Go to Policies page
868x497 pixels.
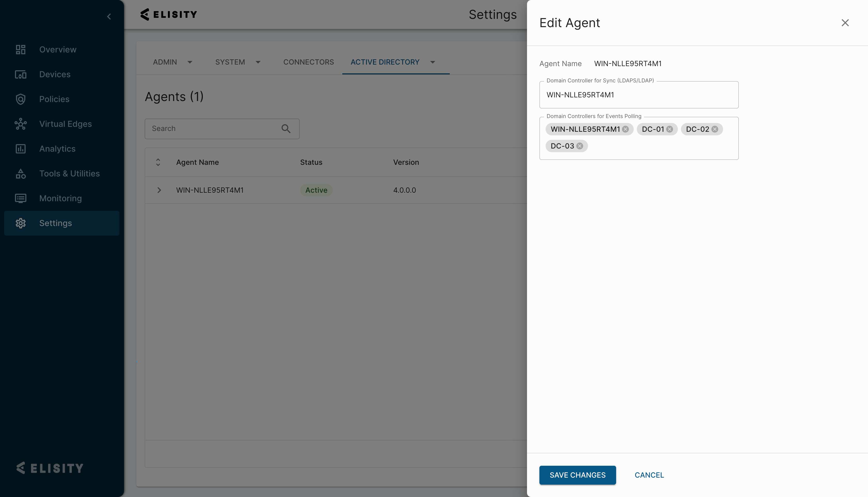tap(61, 99)
